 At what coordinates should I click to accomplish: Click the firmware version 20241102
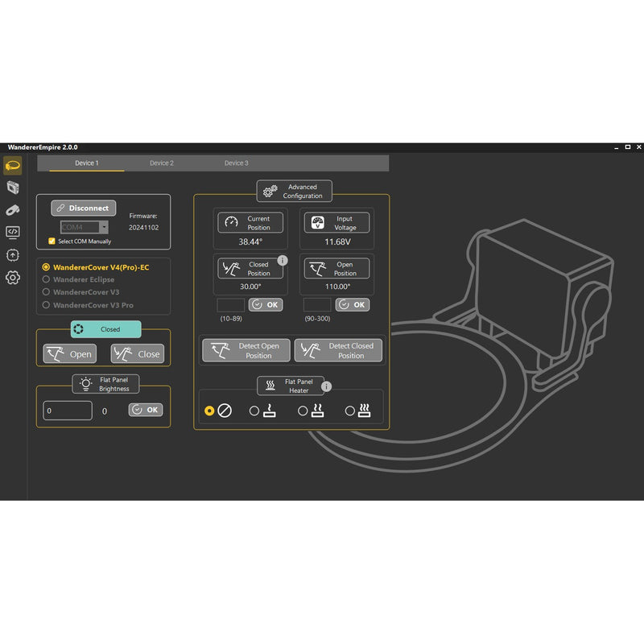coord(144,228)
